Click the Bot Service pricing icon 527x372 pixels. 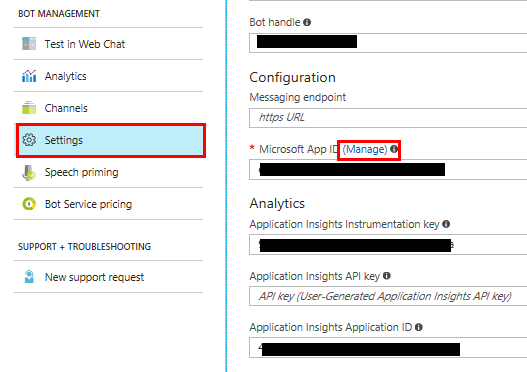tap(29, 204)
